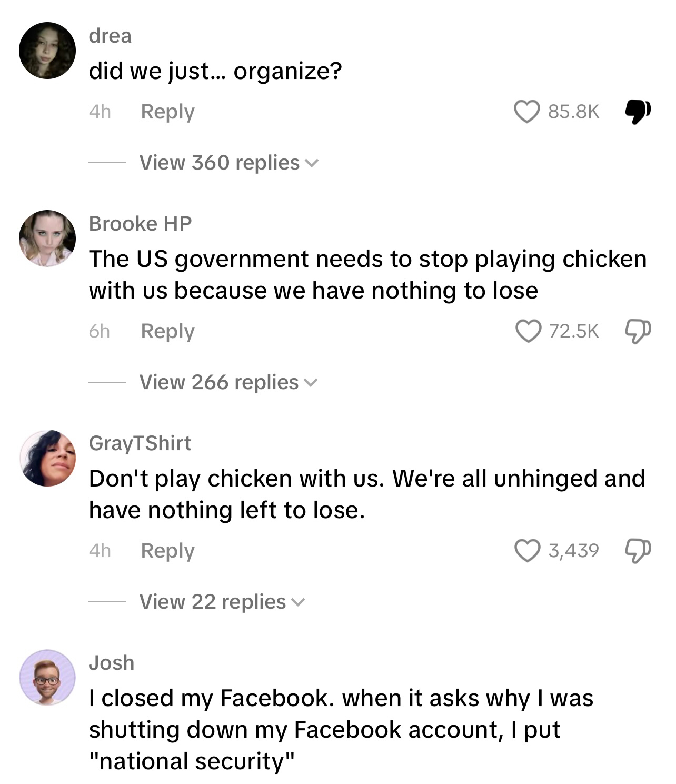The height and width of the screenshot is (784, 676).
Task: Tap the username drea
Action: coord(110,36)
